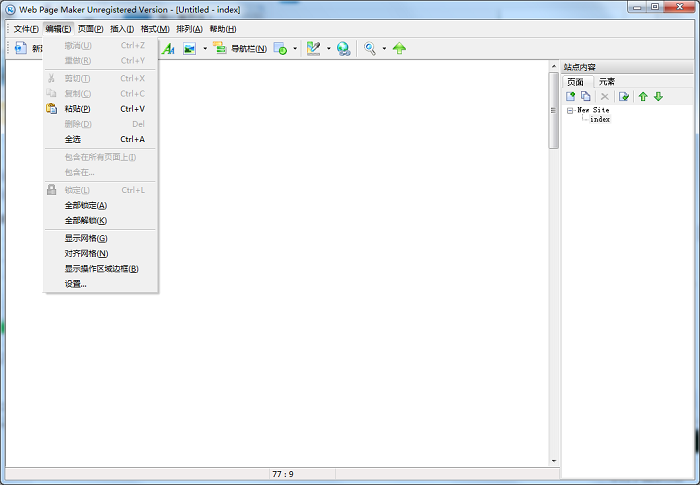Move page down with green arrow

point(658,96)
